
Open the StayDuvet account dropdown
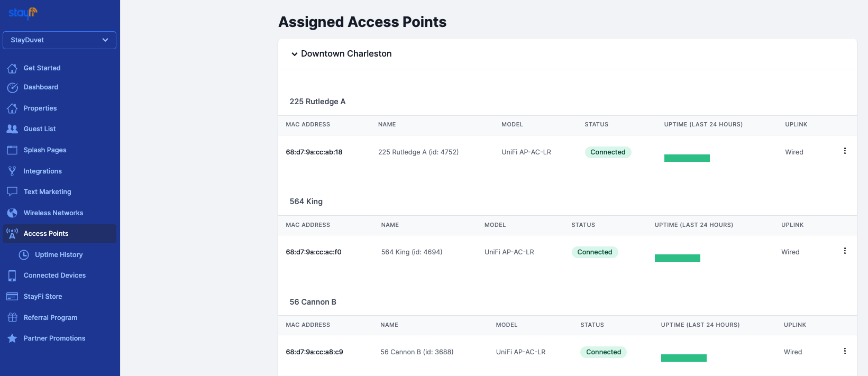59,40
